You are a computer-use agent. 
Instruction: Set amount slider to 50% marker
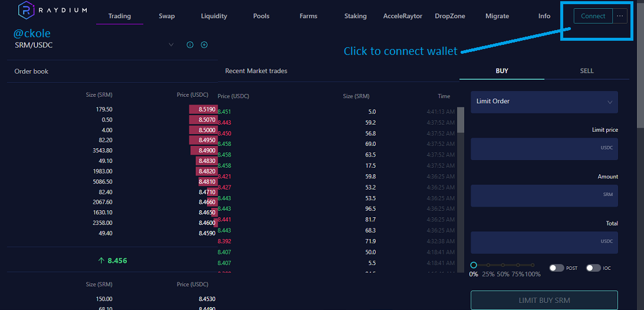click(503, 266)
